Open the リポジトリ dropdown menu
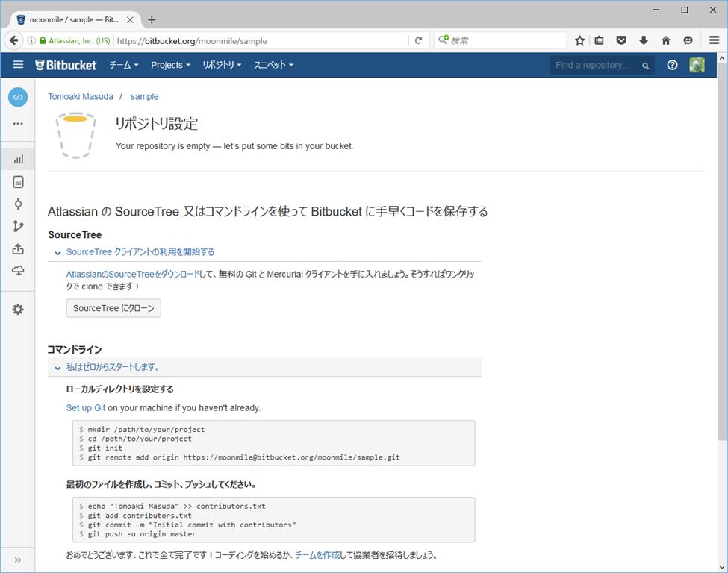This screenshot has height=573, width=728. 222,66
